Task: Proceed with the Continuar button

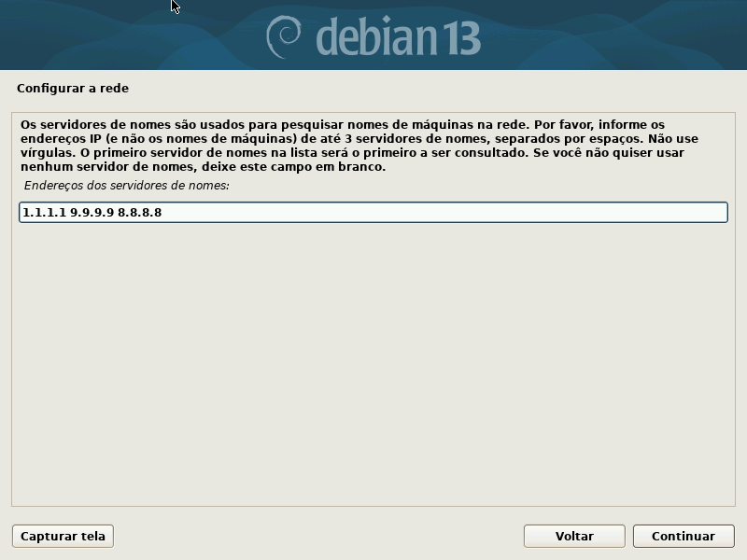Action: click(684, 536)
